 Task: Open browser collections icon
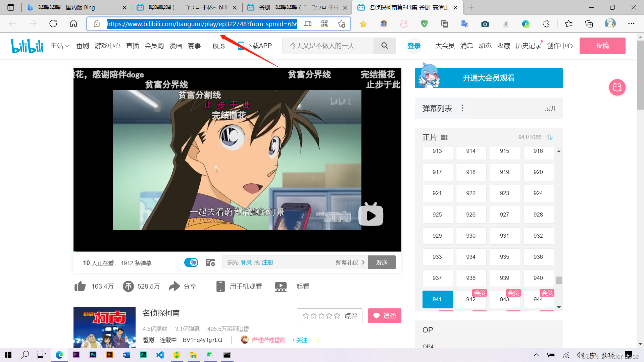(x=589, y=24)
